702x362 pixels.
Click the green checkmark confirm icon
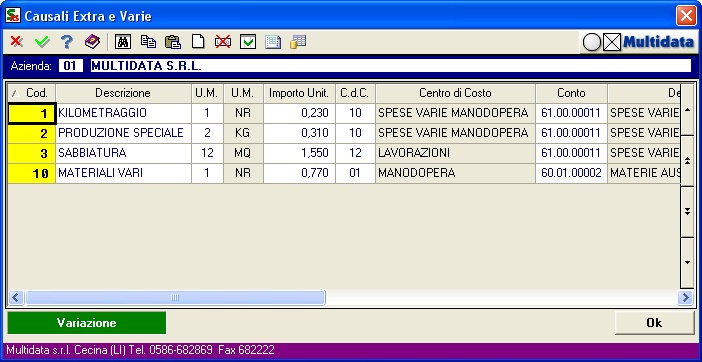point(42,42)
